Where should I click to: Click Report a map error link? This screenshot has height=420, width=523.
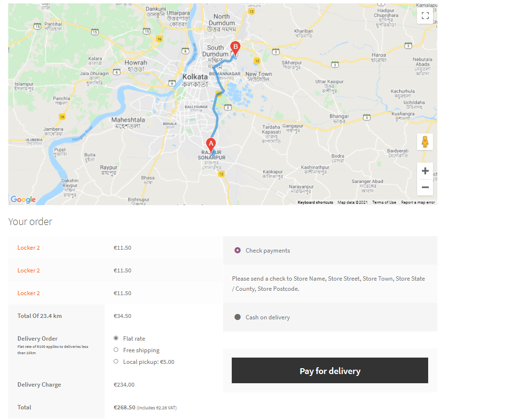click(418, 202)
